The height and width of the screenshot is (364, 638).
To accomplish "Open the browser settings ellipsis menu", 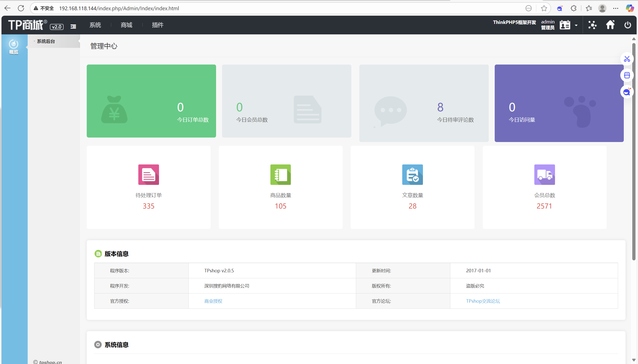I will pos(616,8).
